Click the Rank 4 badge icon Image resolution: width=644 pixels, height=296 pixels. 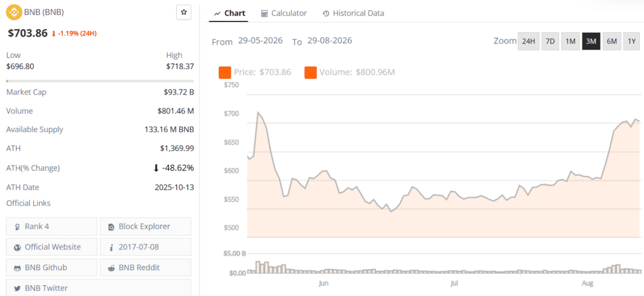click(x=17, y=227)
